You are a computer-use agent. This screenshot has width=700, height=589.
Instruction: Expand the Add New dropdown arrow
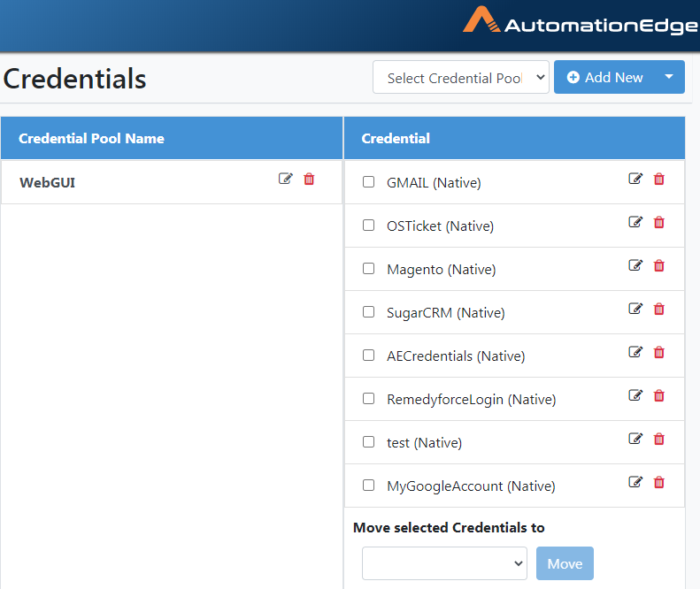[669, 77]
